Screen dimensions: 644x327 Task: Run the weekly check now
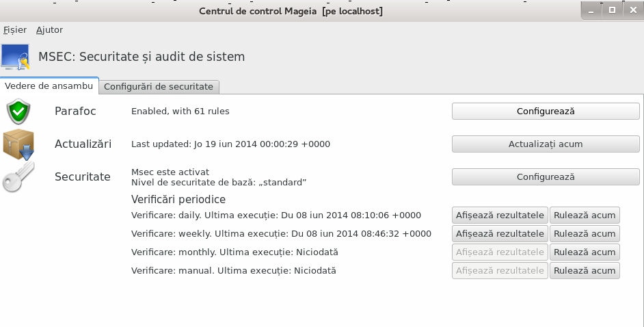[585, 234]
